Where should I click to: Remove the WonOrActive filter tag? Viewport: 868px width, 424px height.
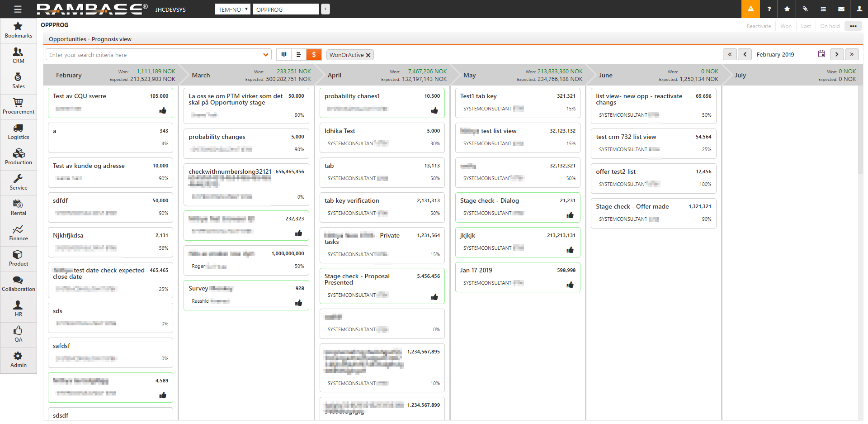pyautogui.click(x=368, y=55)
